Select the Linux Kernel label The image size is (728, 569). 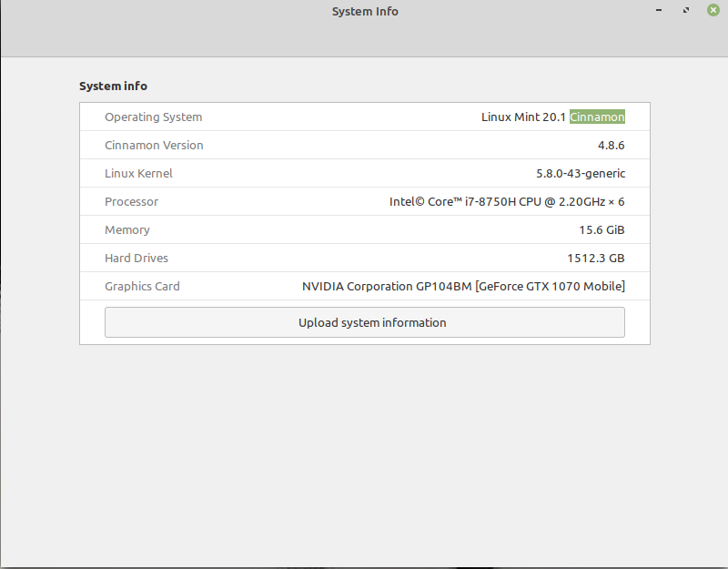pos(138,174)
